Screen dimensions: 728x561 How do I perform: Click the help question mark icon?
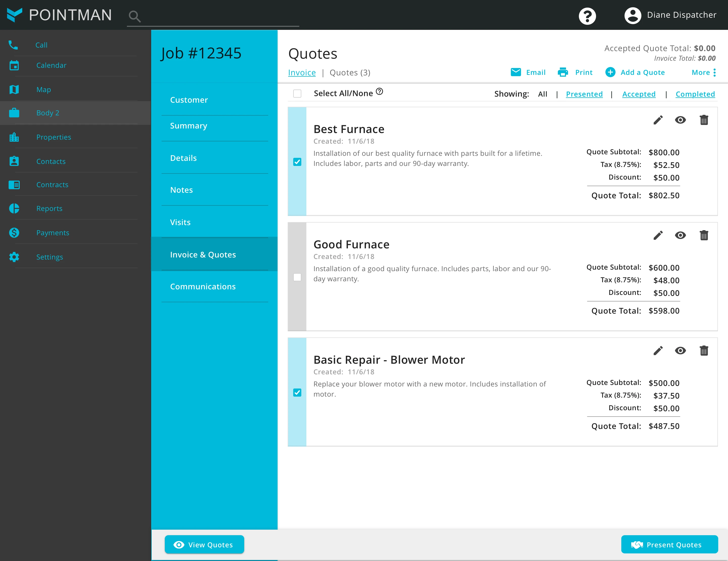coord(587,16)
